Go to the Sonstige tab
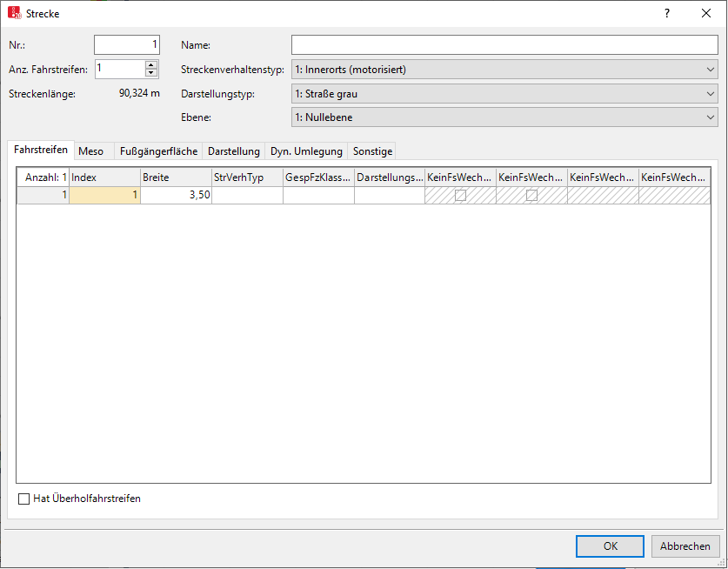728x569 pixels. pos(372,151)
